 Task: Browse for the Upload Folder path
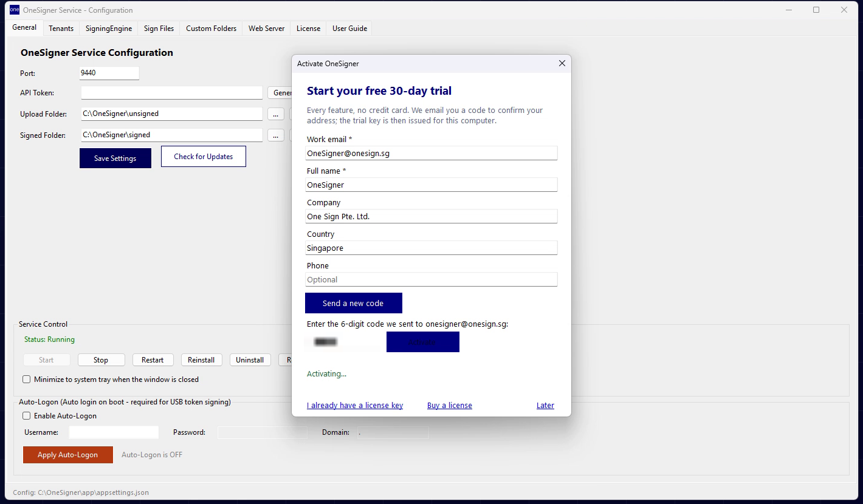(x=275, y=114)
